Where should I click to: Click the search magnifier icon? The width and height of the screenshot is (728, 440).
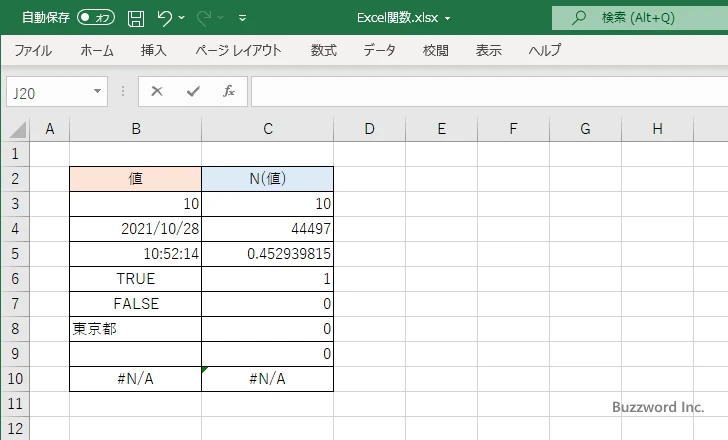click(x=578, y=17)
